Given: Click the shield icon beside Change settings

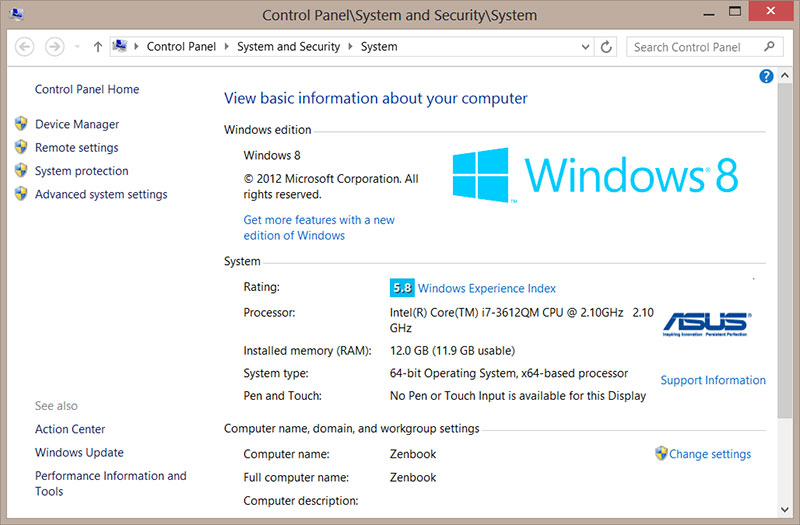Looking at the screenshot, I should (x=661, y=453).
